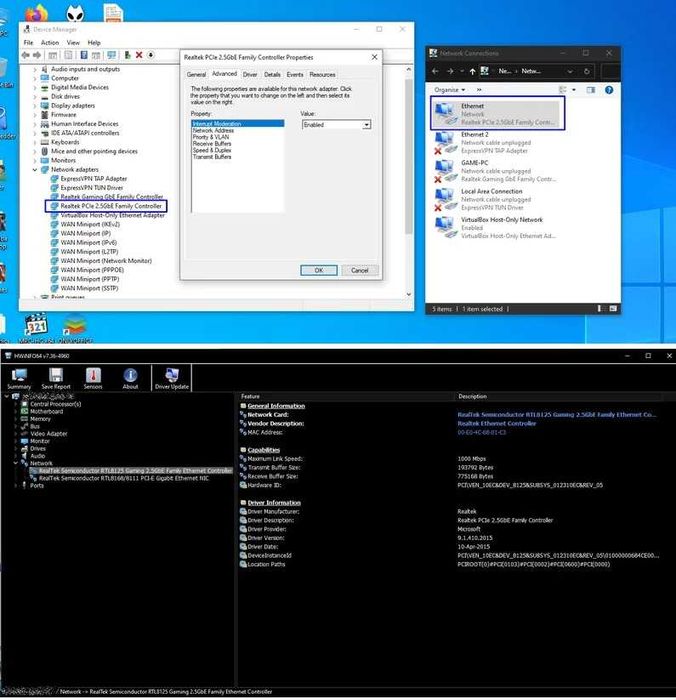Click update driver icon in Device Manager toolbar
Screen dimensions: 676x700
tap(127, 55)
